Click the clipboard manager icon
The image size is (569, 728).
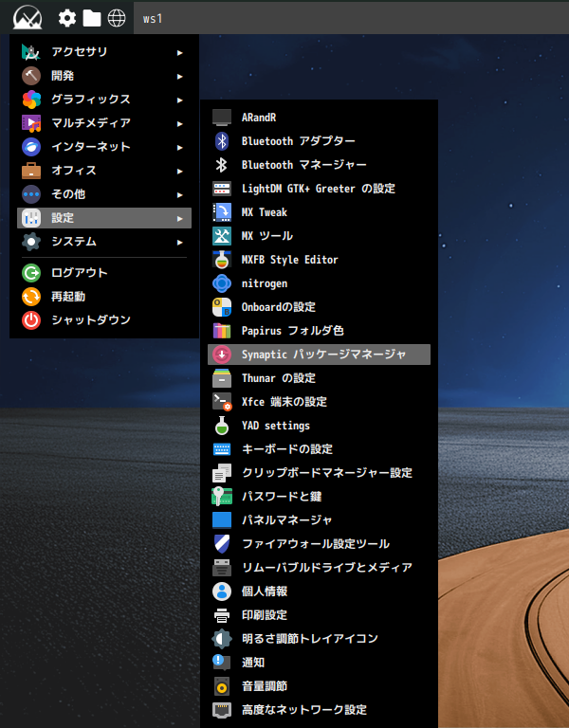pos(222,473)
